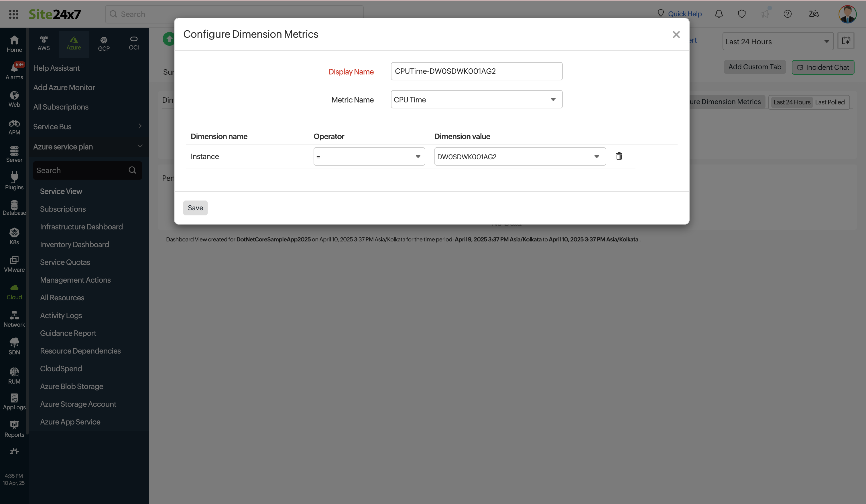Select the APM monitoring icon
866x504 pixels.
click(x=14, y=126)
